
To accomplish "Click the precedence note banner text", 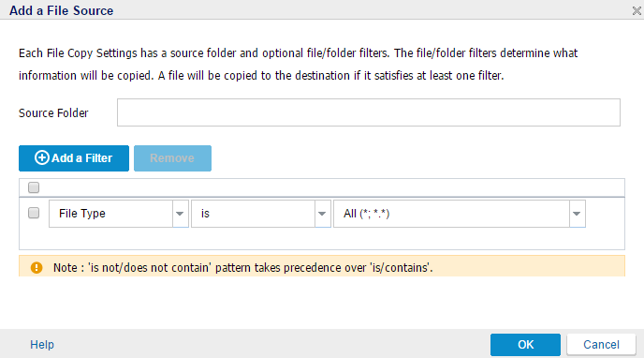I will 243,268.
